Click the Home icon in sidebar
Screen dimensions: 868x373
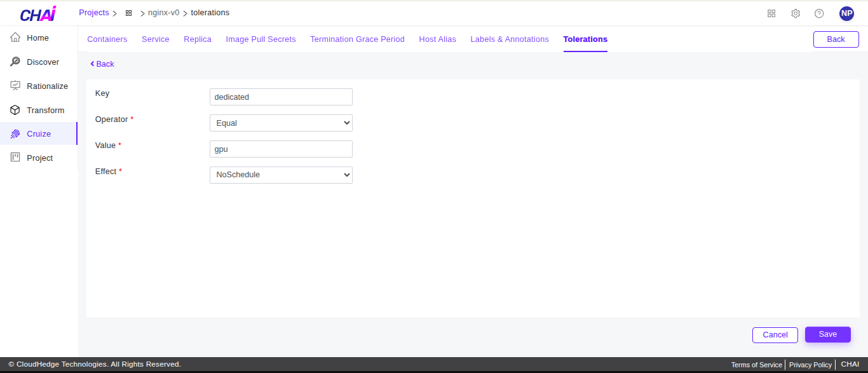click(16, 37)
